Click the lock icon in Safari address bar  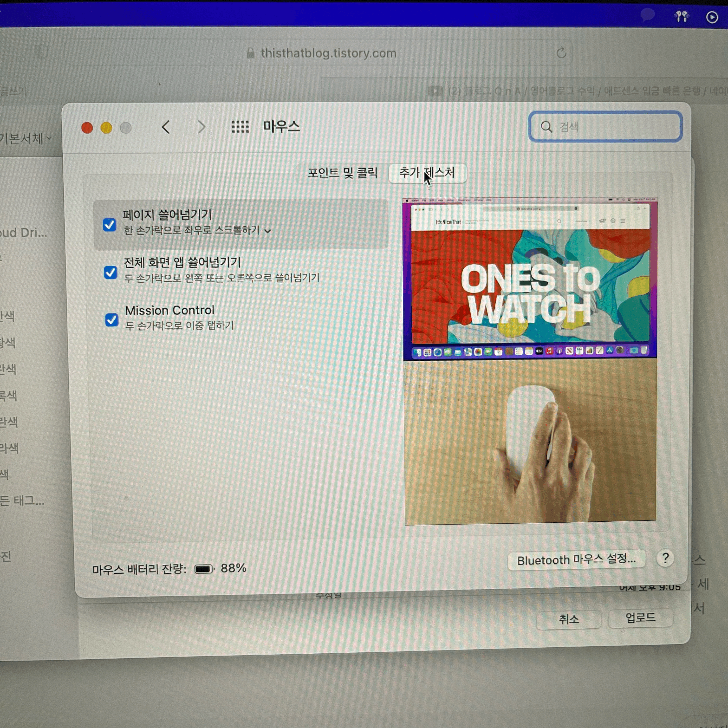tap(251, 53)
